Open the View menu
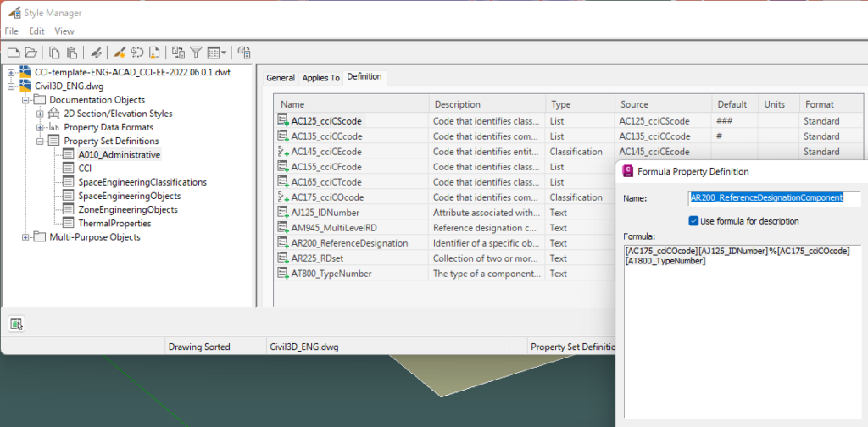The height and width of the screenshot is (427, 868). [64, 31]
